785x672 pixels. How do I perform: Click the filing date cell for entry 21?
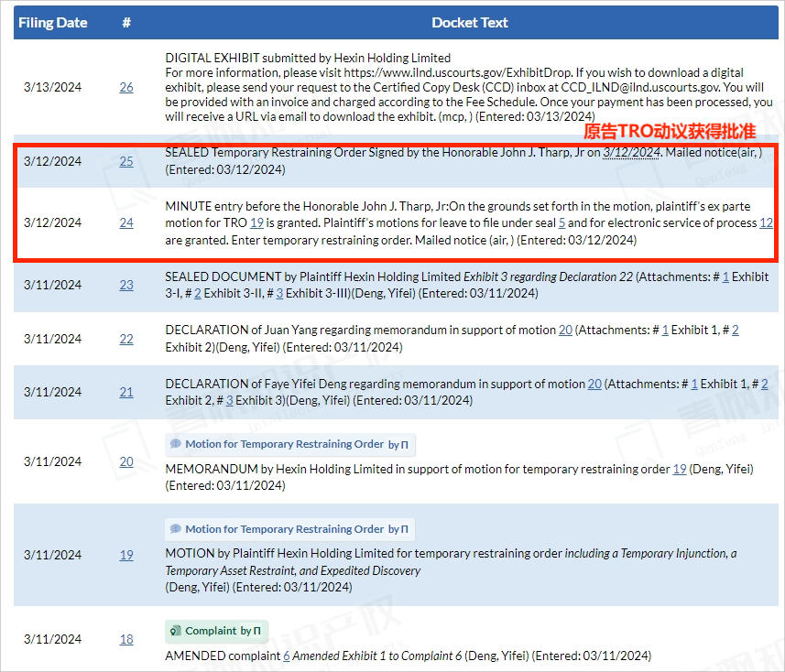[52, 392]
